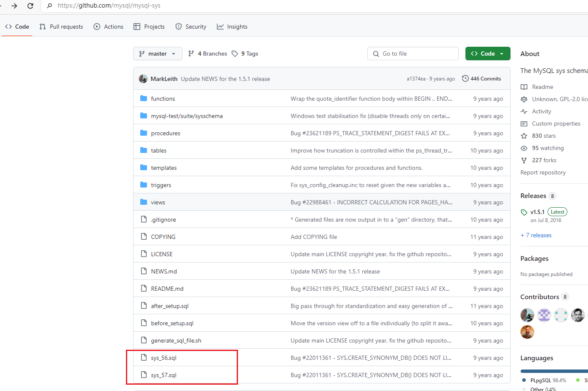Click the procedures folder icon

tap(144, 133)
